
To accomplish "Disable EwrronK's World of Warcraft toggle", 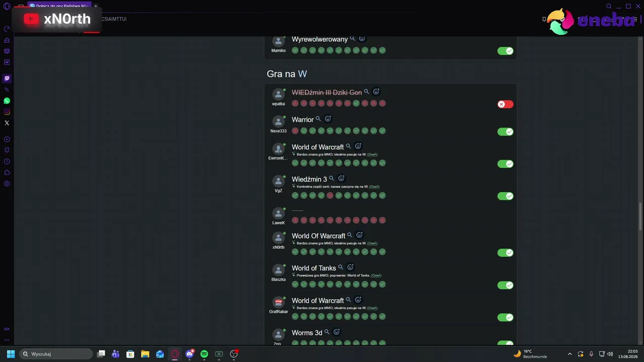I will pyautogui.click(x=505, y=164).
